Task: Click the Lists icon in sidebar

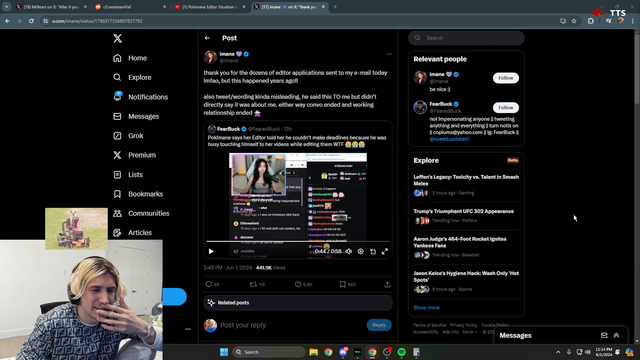Action: 117,175
